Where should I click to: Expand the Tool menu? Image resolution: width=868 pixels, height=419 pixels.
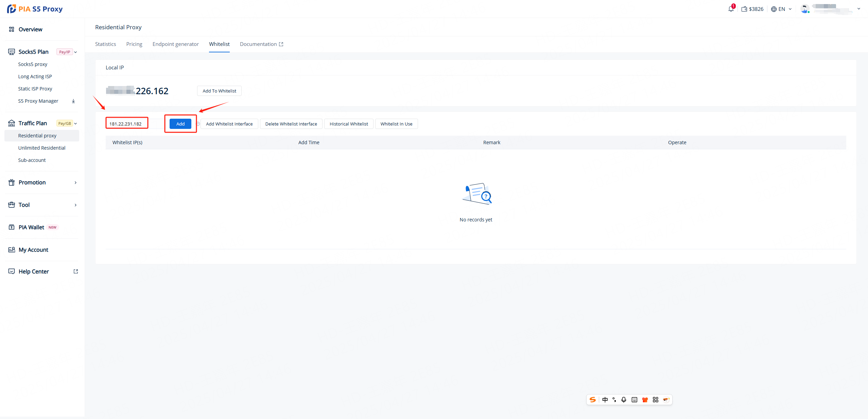(x=75, y=205)
